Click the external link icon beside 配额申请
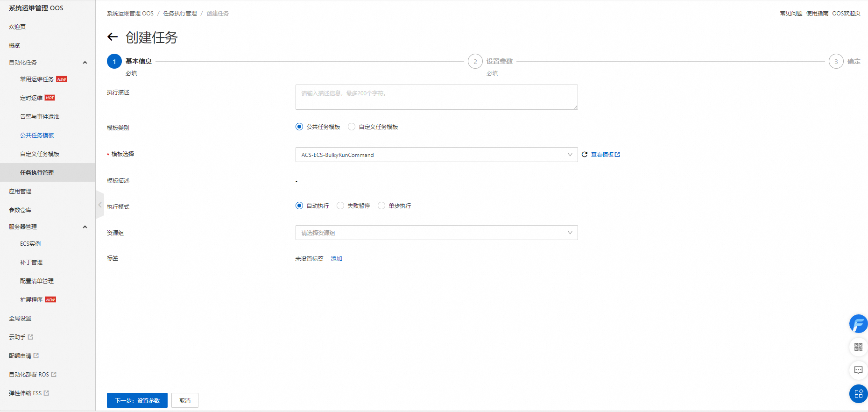Screen dimensions: 868x412 pyautogui.click(x=36, y=355)
